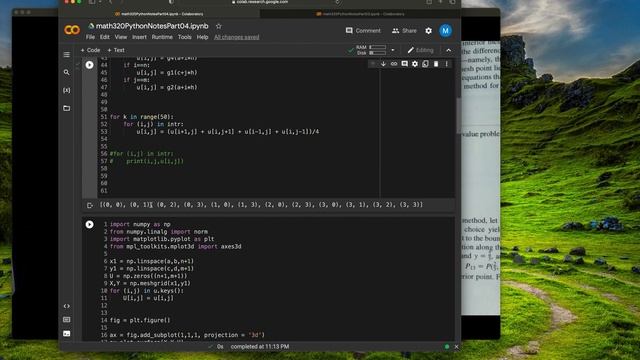Image resolution: width=640 pixels, height=360 pixels.
Task: Switch to math320PythonNotesPart04 browser tab
Action: 158,14
